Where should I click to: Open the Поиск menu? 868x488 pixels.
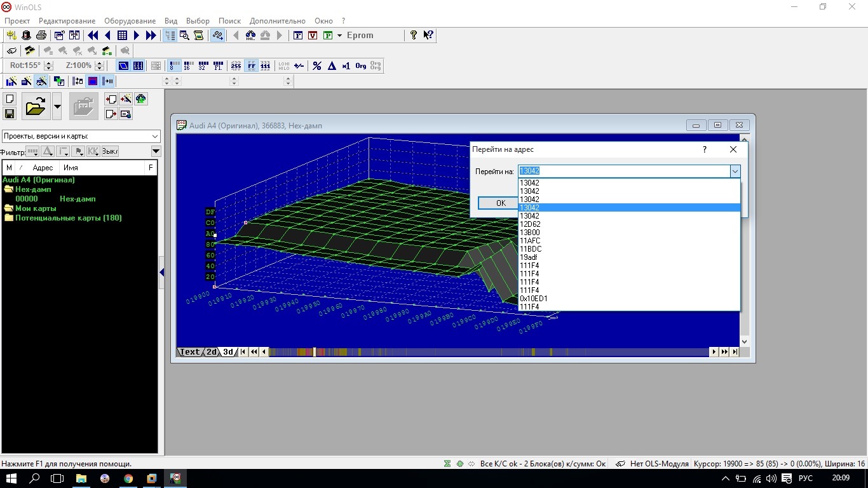coord(229,21)
